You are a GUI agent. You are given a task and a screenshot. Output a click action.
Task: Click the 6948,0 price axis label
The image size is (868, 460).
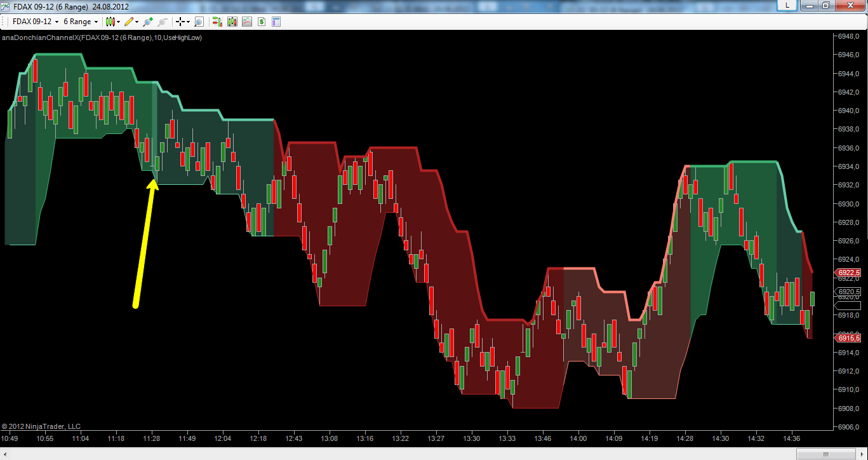tap(850, 36)
